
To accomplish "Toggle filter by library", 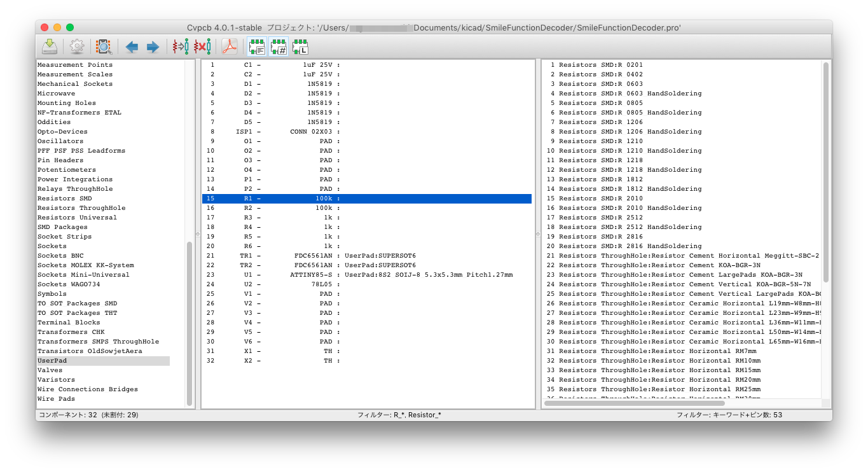I will [300, 46].
